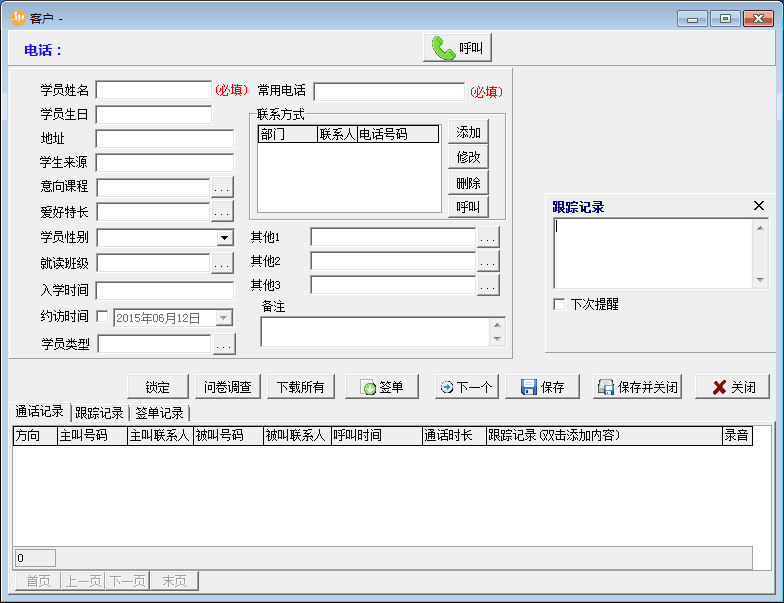784x603 pixels.
Task: Click the 学员姓名 input field
Action: [154, 90]
